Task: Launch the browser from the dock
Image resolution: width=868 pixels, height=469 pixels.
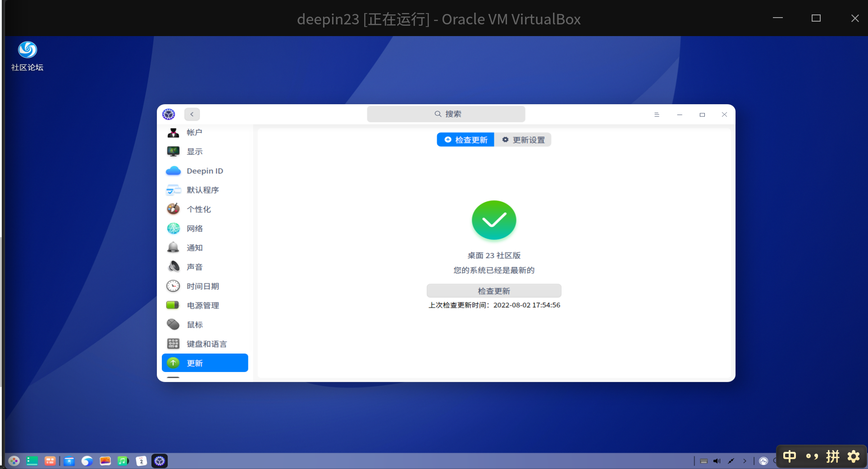Action: pos(87,461)
